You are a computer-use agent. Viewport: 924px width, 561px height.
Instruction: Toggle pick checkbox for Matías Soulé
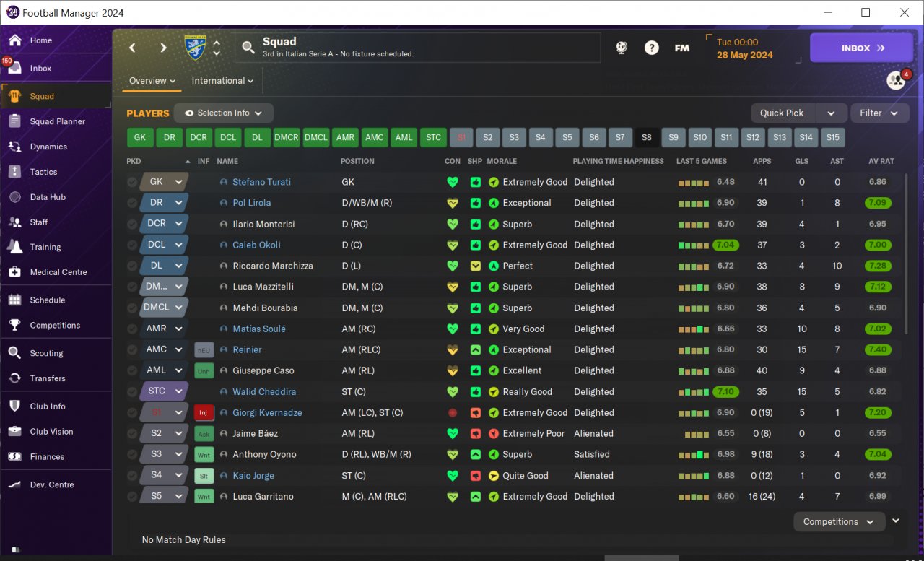tap(132, 329)
